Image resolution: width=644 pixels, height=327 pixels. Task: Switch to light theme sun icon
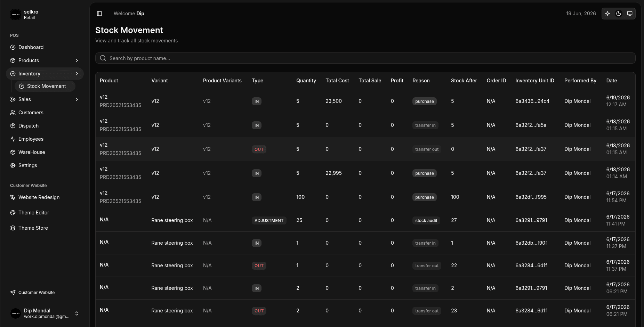coord(607,14)
